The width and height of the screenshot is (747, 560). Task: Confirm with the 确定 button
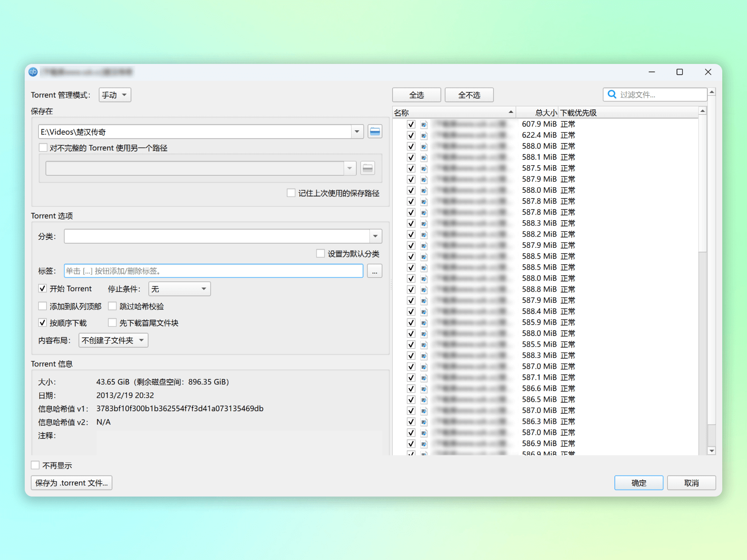pos(638,483)
